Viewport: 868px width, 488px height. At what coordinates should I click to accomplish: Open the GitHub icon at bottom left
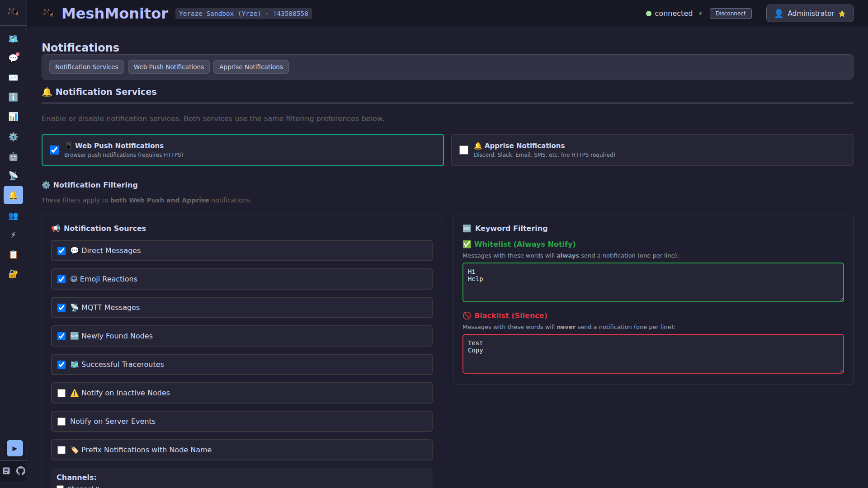[21, 471]
